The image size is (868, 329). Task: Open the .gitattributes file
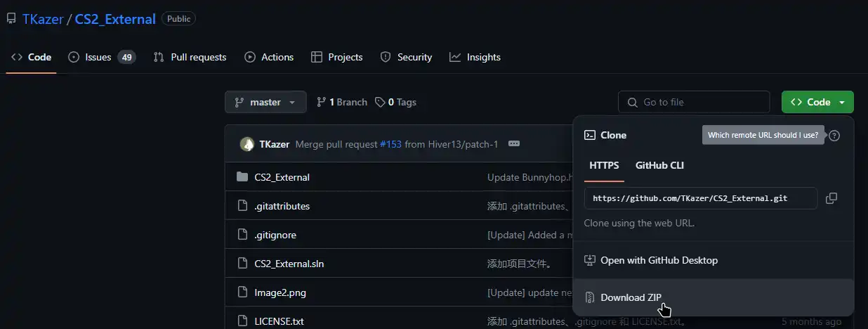(282, 206)
